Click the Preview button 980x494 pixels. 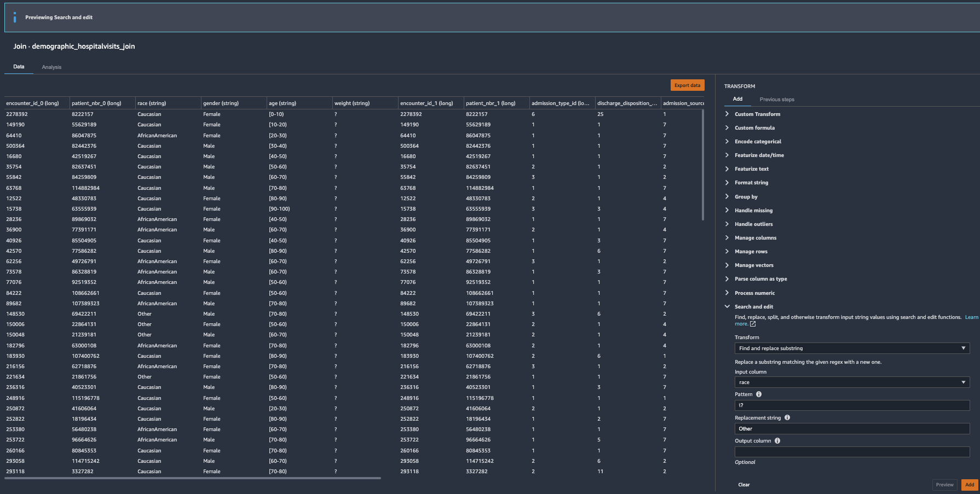pos(944,485)
